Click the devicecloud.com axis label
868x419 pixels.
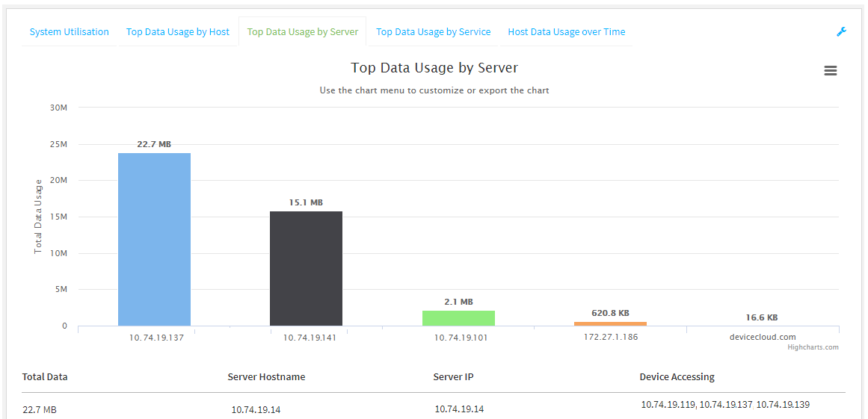(x=763, y=337)
